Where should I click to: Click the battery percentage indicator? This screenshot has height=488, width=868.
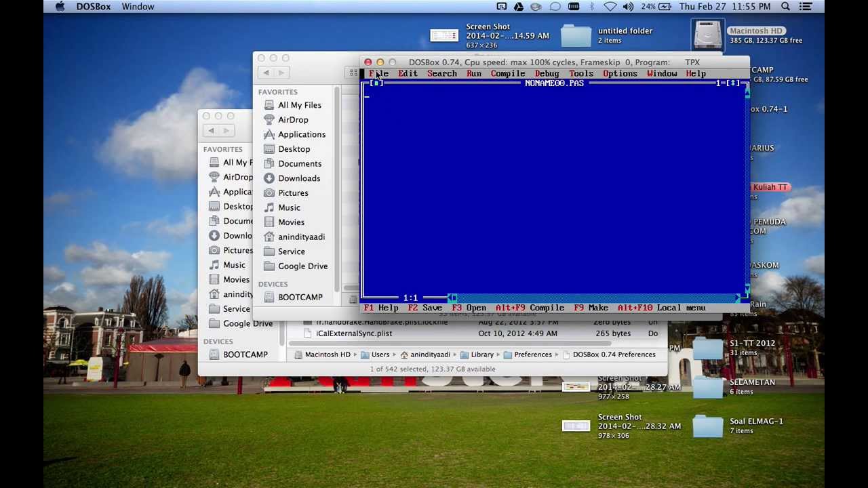tap(656, 7)
